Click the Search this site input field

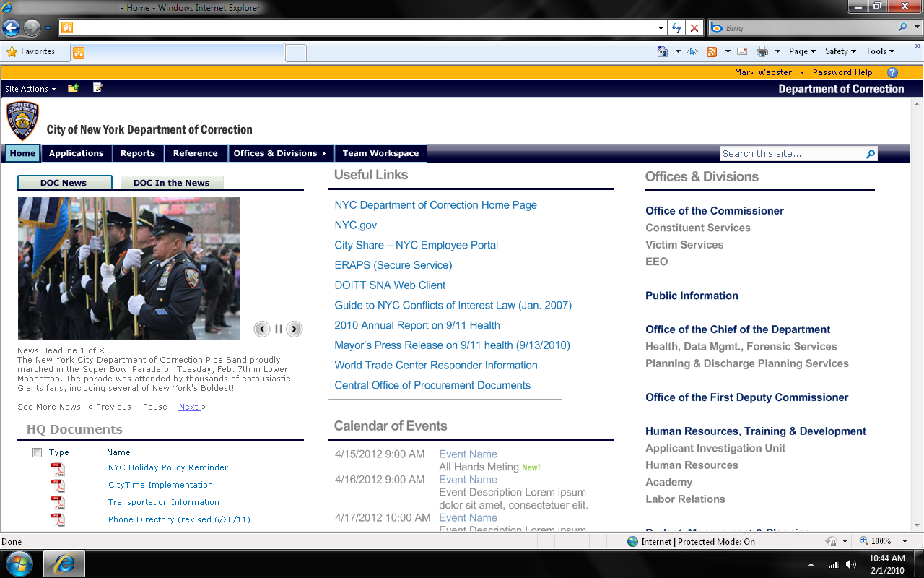click(792, 154)
